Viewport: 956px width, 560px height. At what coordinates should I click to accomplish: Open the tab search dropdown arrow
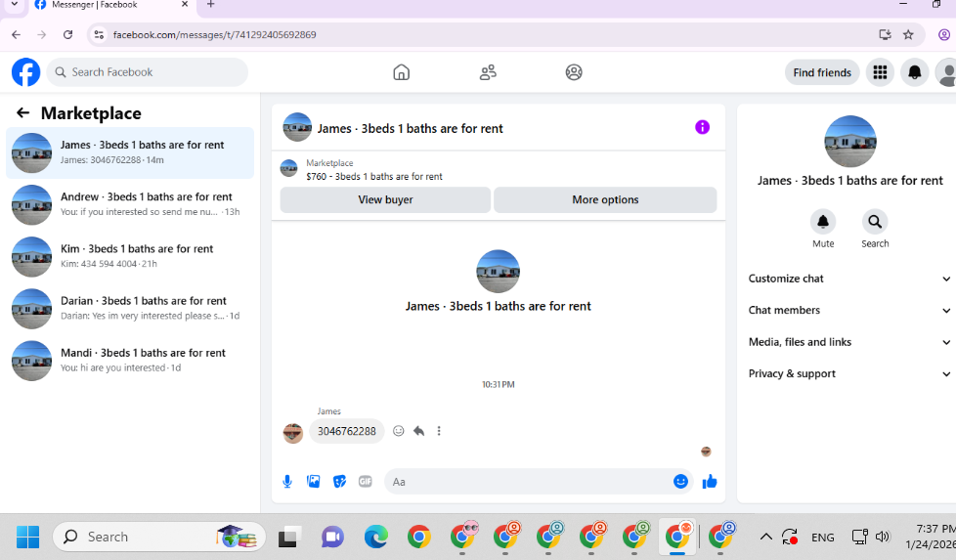click(14, 4)
